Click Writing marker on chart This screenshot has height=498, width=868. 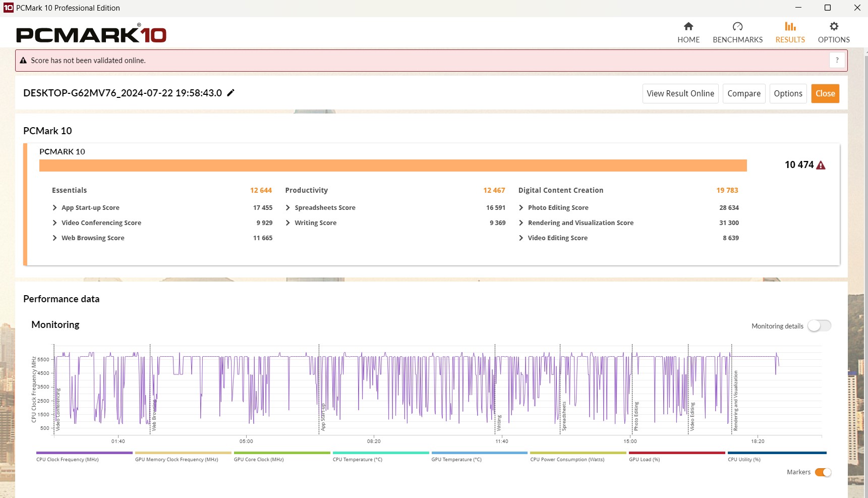click(499, 423)
